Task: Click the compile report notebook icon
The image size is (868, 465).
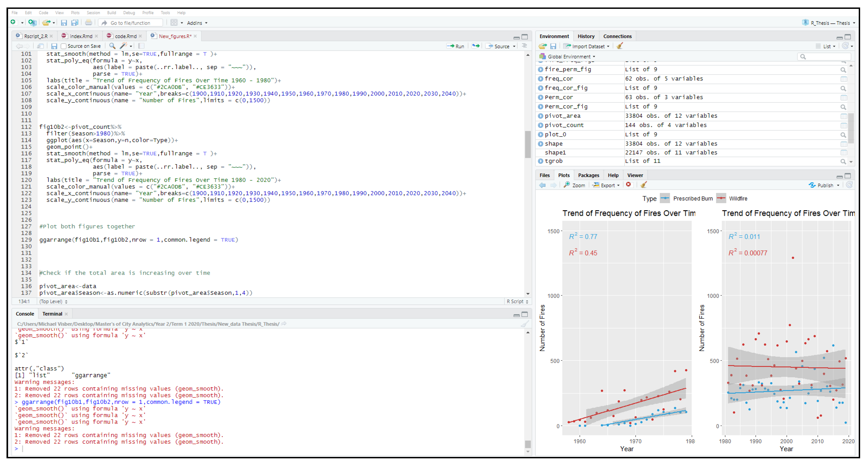Action: (141, 46)
